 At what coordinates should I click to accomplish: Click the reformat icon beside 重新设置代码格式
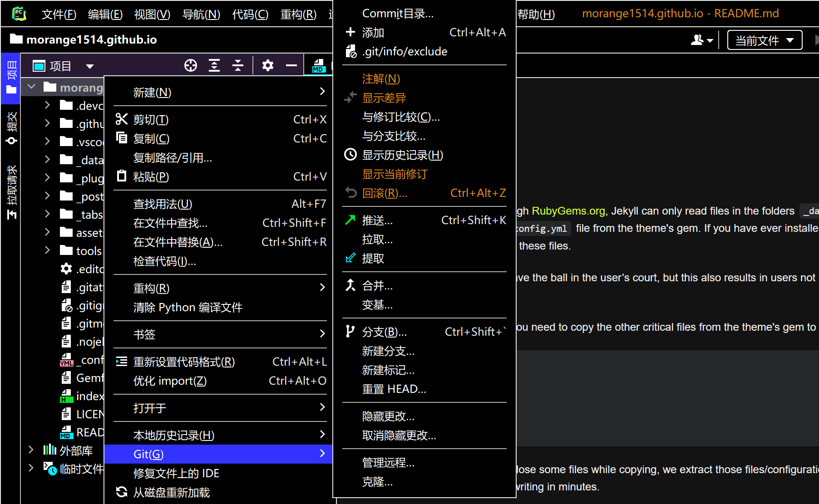point(122,362)
